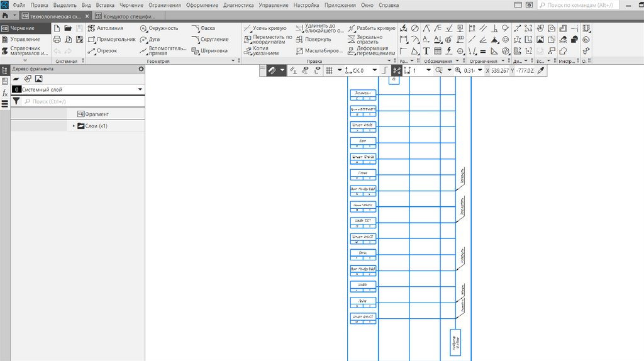
Task: Toggle the grid display button
Action: [329, 70]
